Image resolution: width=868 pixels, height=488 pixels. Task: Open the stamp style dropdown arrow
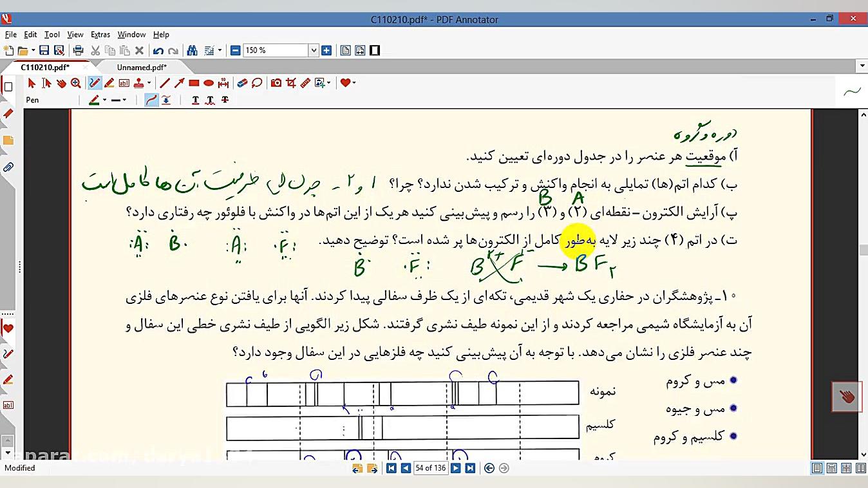pyautogui.click(x=150, y=83)
